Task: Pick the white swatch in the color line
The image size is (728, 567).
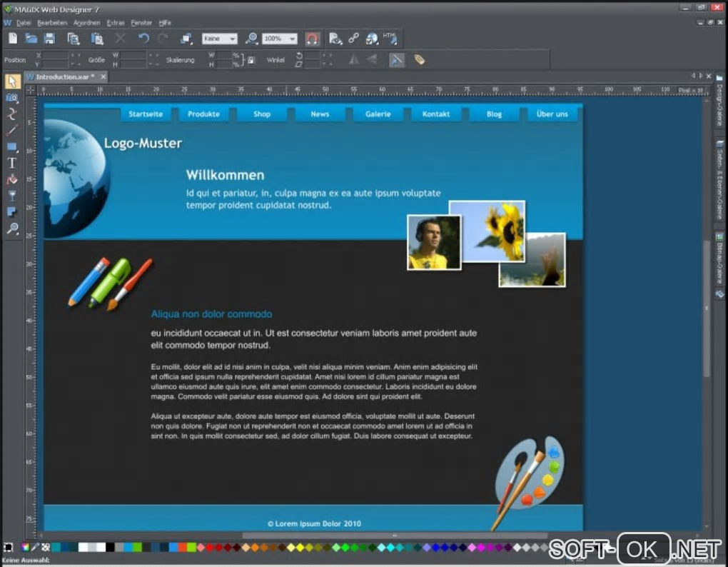Action: pyautogui.click(x=83, y=548)
